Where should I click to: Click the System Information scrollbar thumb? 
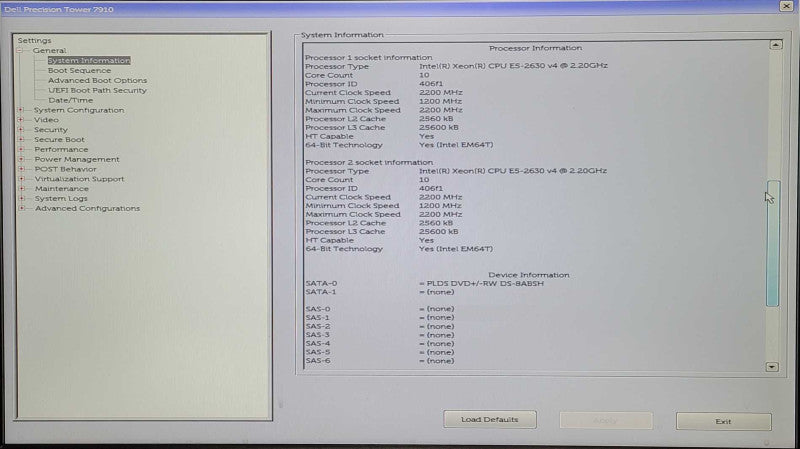773,243
